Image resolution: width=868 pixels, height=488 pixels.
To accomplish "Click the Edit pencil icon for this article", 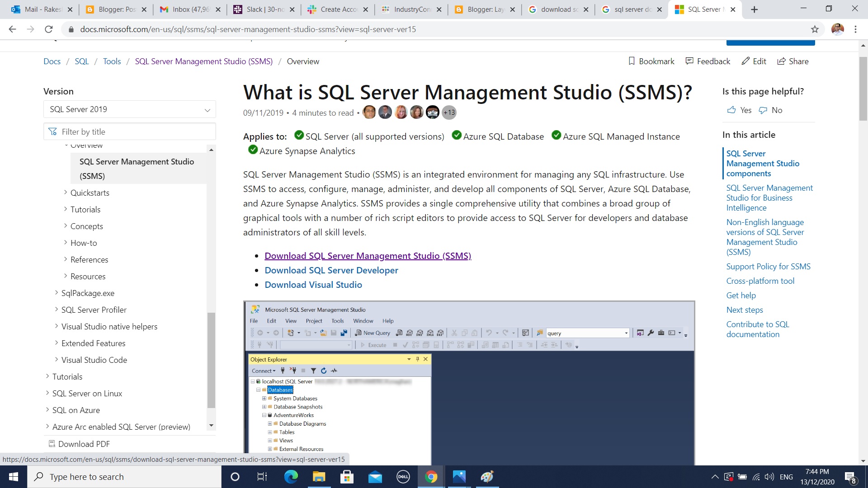I will pos(746,61).
